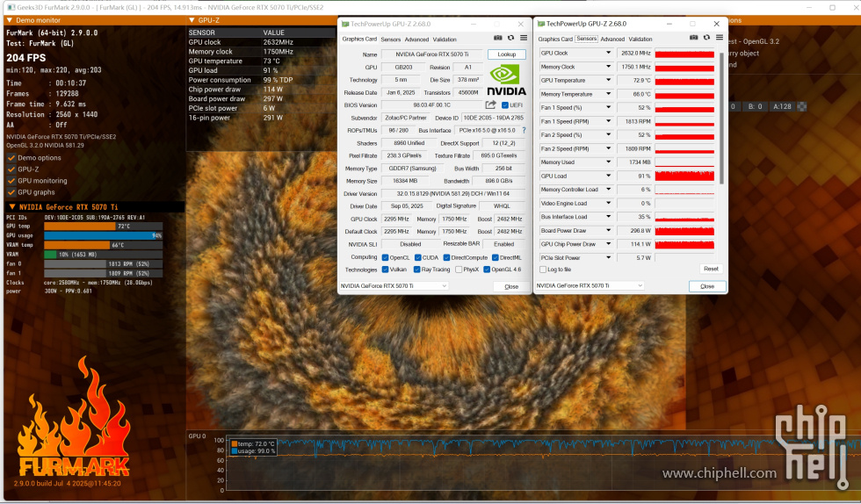Click the BIOS export share icon
The height and width of the screenshot is (504, 861).
click(x=491, y=104)
